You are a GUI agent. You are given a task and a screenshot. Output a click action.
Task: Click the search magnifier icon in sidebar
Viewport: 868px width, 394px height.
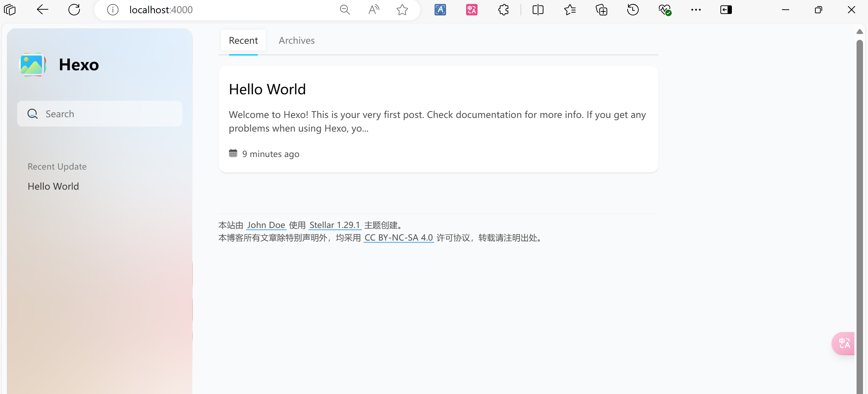[33, 114]
